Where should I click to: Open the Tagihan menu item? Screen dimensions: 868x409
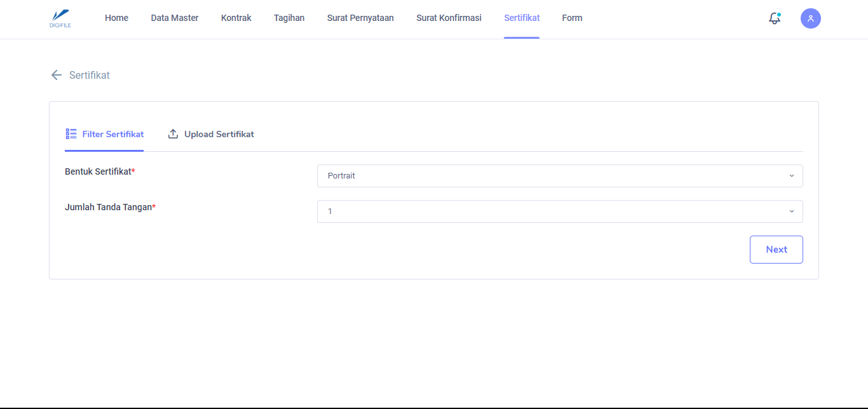[x=289, y=18]
